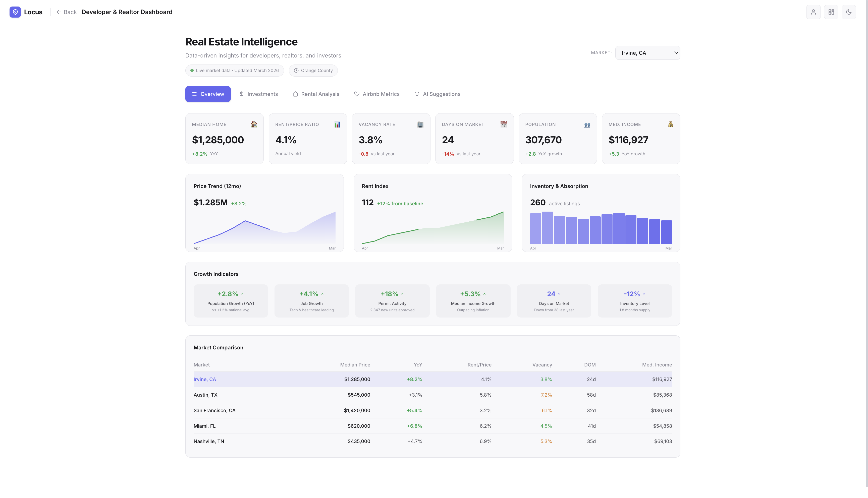Click the Orange County badge

coord(313,71)
